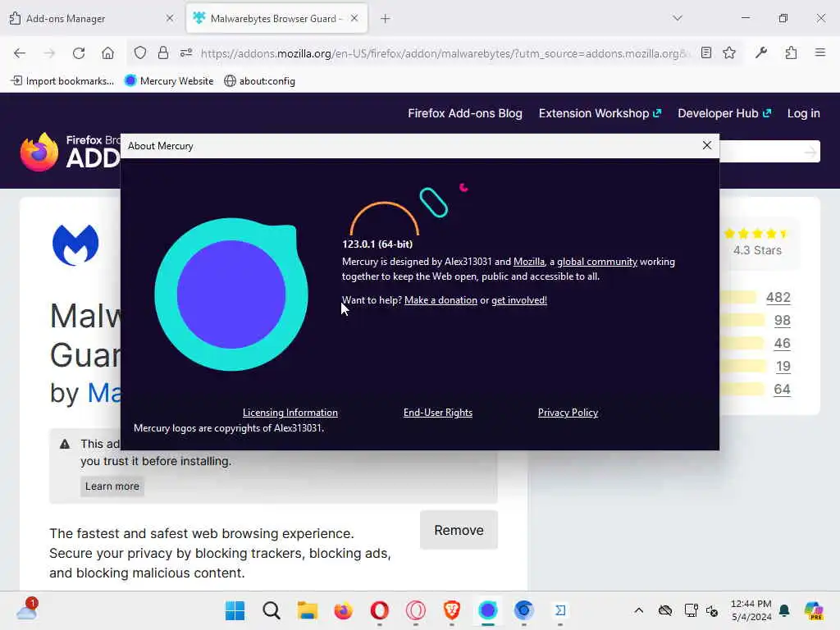Image resolution: width=840 pixels, height=630 pixels.
Task: Open the hamburger application menu
Action: click(819, 52)
